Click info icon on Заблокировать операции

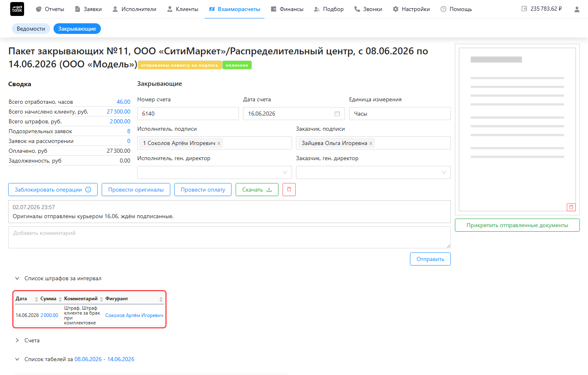[x=88, y=190]
